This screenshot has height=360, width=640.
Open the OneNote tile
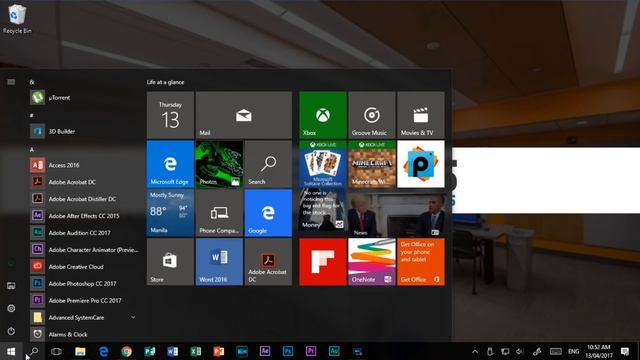tap(372, 262)
